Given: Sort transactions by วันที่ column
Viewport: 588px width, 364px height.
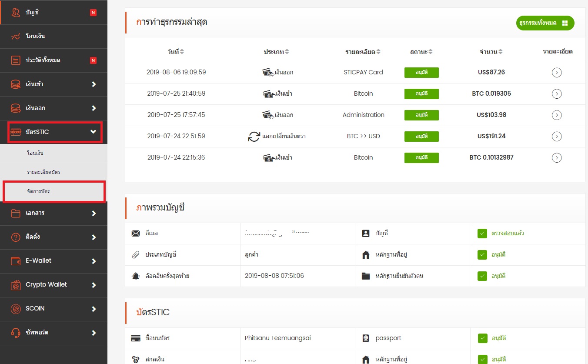Looking at the screenshot, I should [x=176, y=52].
